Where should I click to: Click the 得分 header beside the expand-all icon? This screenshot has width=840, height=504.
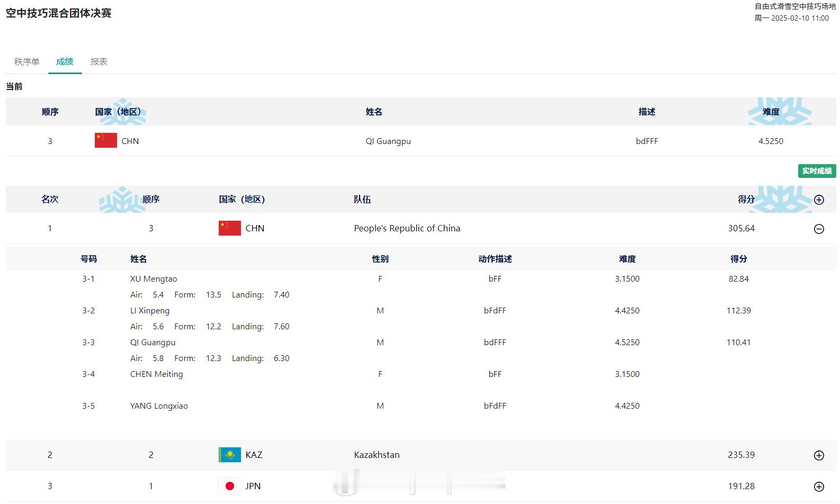[x=746, y=199]
